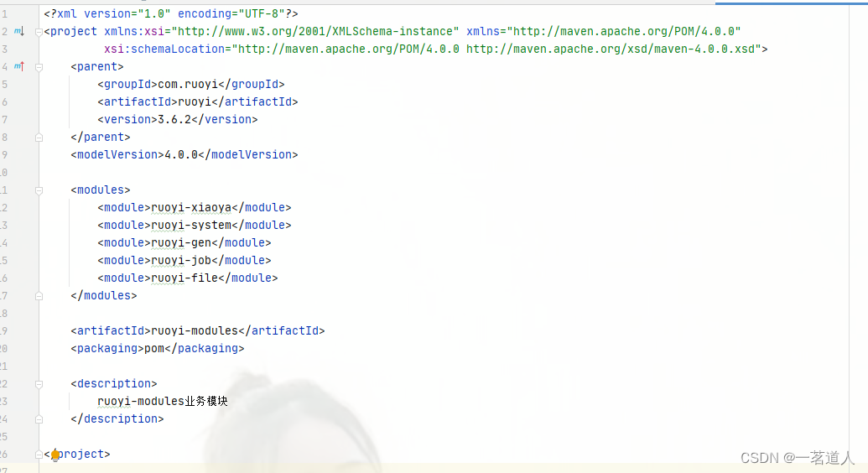Click the closing parent tag text
The image size is (868, 473).
click(100, 138)
